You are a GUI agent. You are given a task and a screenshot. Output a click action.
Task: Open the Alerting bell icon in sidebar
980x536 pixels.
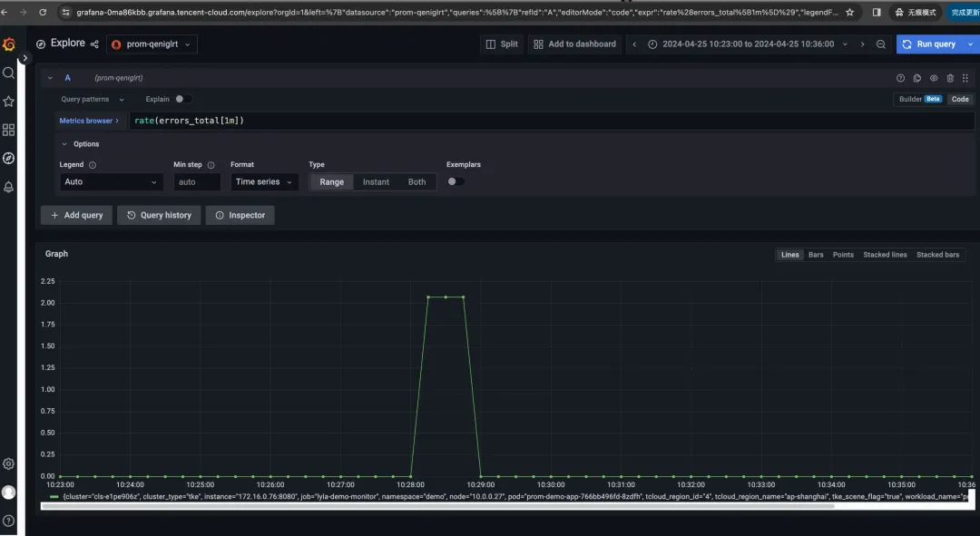[9, 187]
